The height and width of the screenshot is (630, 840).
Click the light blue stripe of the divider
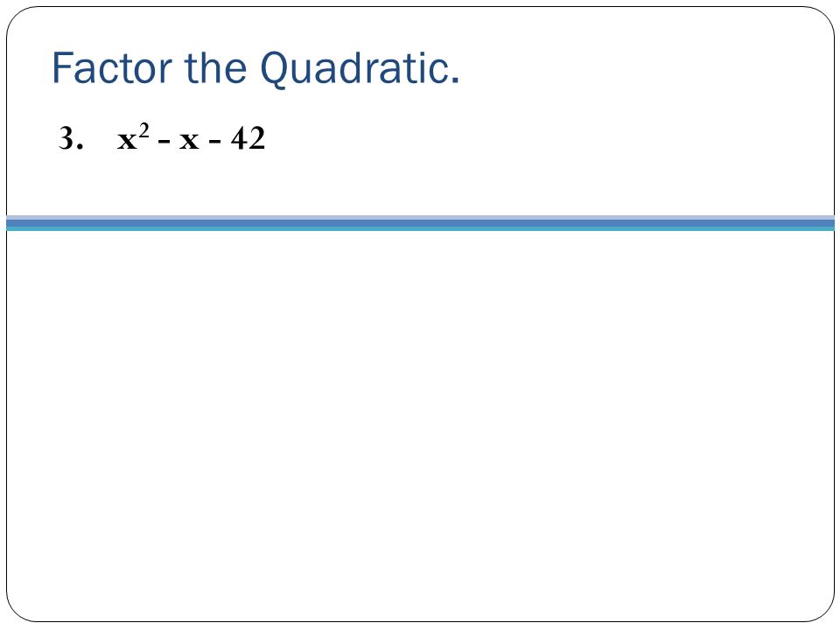coord(420,218)
